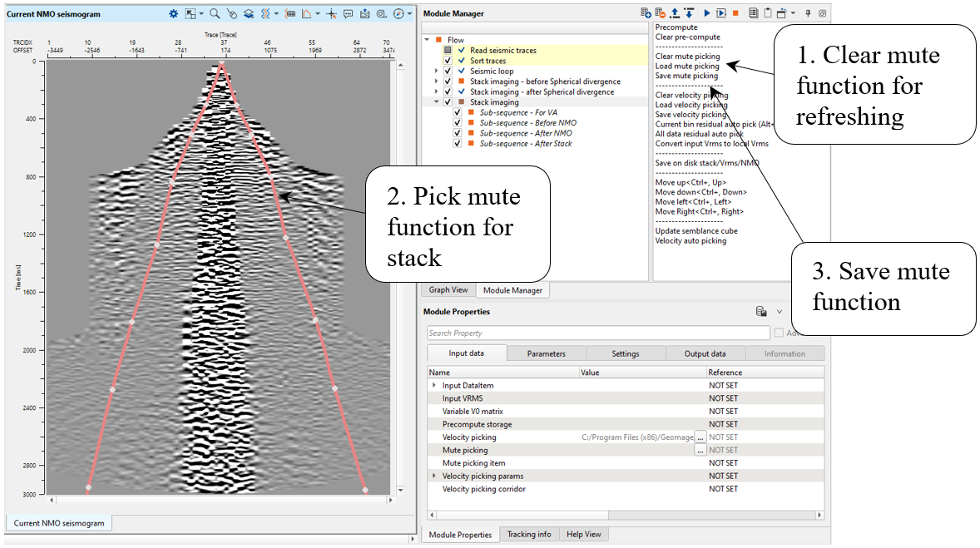Expand Velocity picking params property
Screen dimensions: 980x548
[x=433, y=476]
